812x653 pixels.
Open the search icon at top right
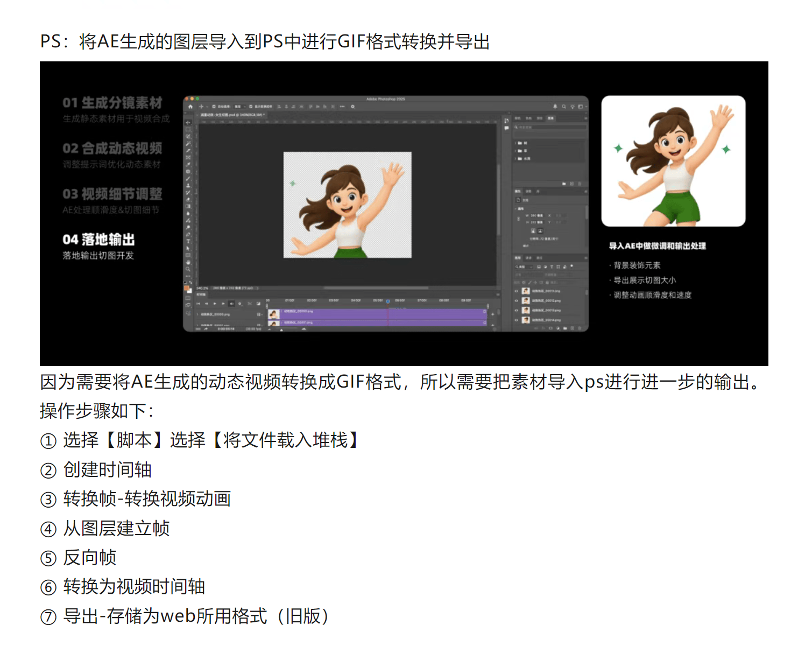point(563,107)
